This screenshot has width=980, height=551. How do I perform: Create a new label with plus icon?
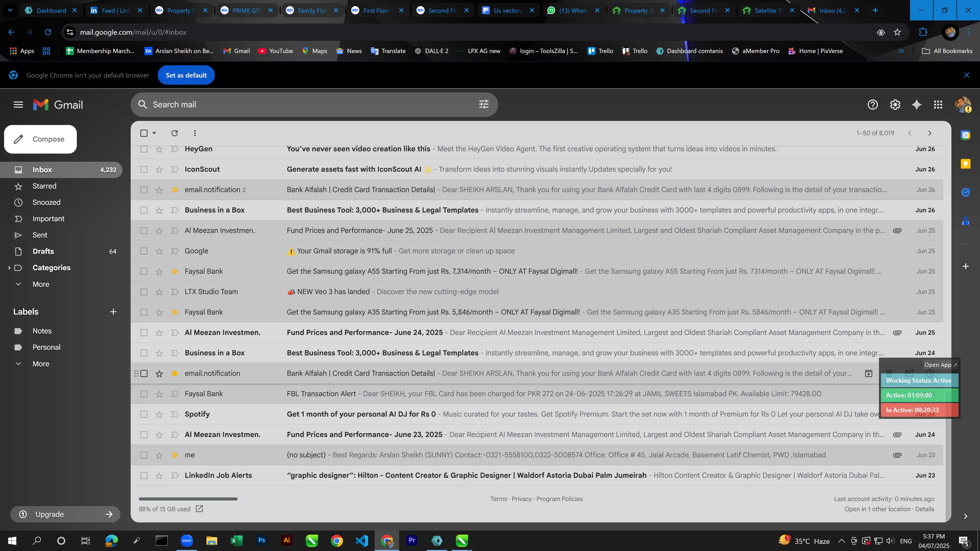(113, 312)
